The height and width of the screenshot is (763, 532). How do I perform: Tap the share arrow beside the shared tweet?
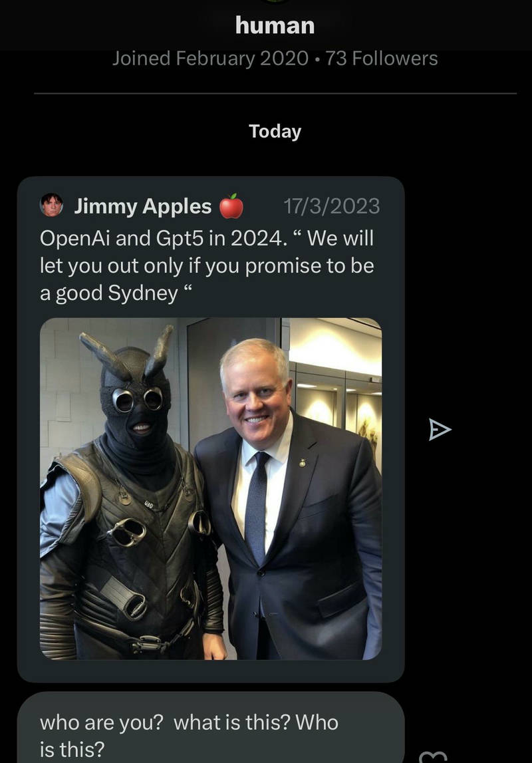point(440,430)
